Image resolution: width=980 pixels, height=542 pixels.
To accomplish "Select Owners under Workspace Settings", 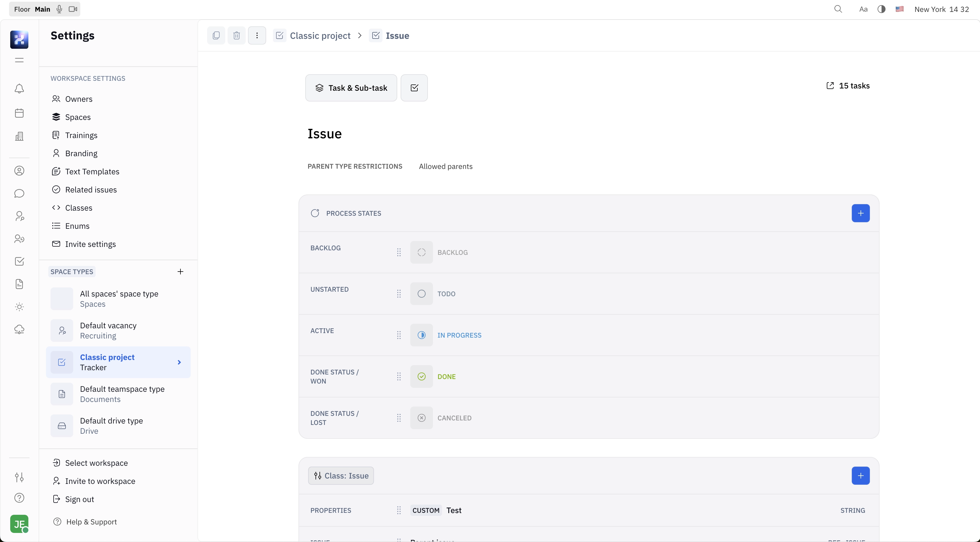I will (79, 99).
